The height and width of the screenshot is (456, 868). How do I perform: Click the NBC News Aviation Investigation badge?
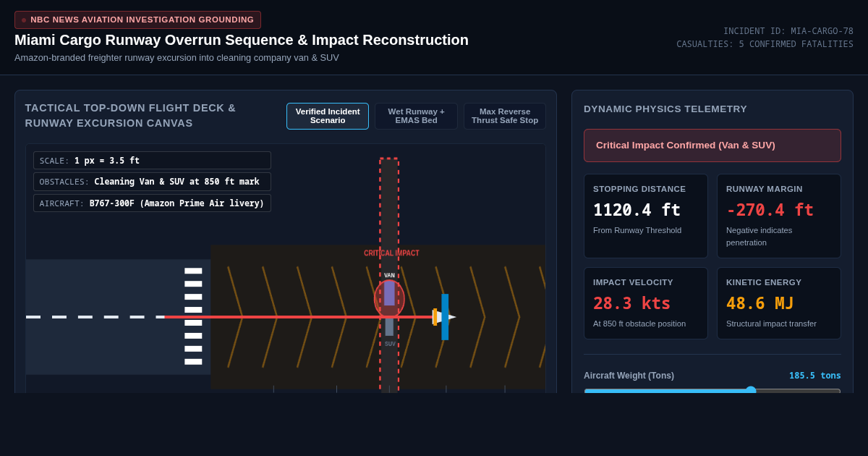pyautogui.click(x=137, y=20)
